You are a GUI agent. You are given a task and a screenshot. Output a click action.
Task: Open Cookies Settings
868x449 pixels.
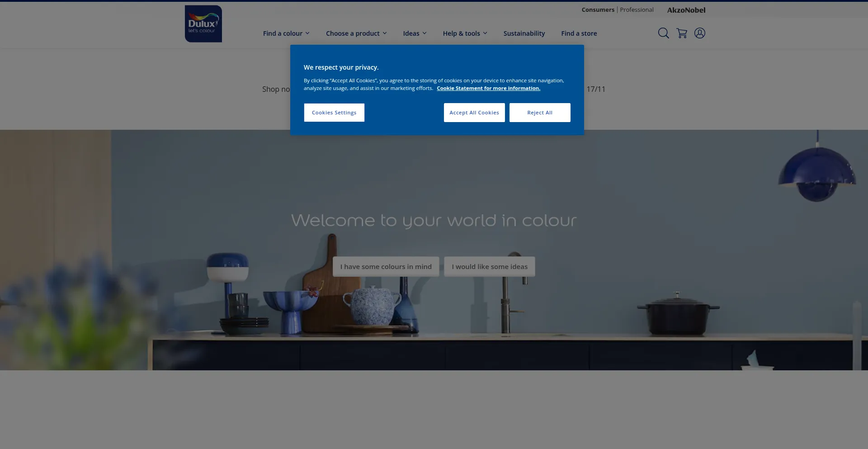point(334,113)
